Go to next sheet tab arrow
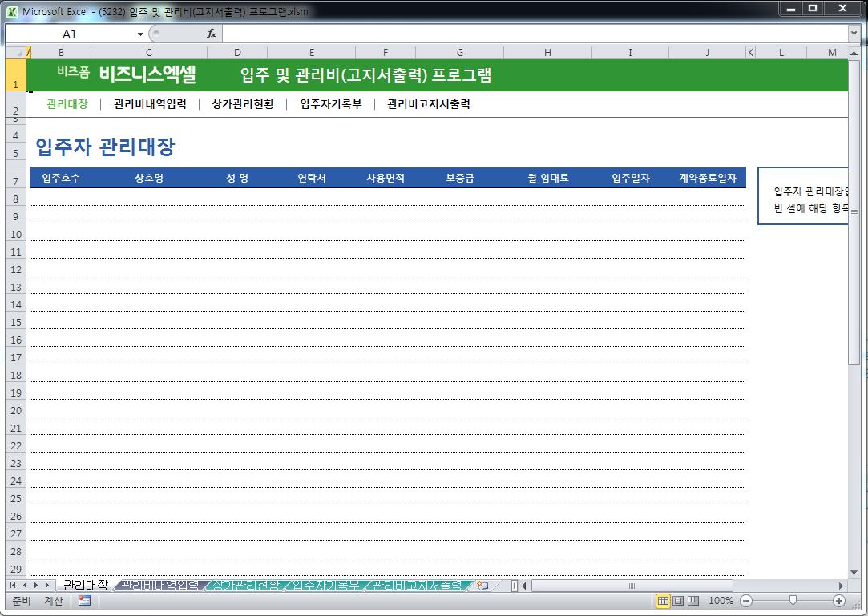Viewport: 868px width, 616px height. pyautogui.click(x=36, y=585)
